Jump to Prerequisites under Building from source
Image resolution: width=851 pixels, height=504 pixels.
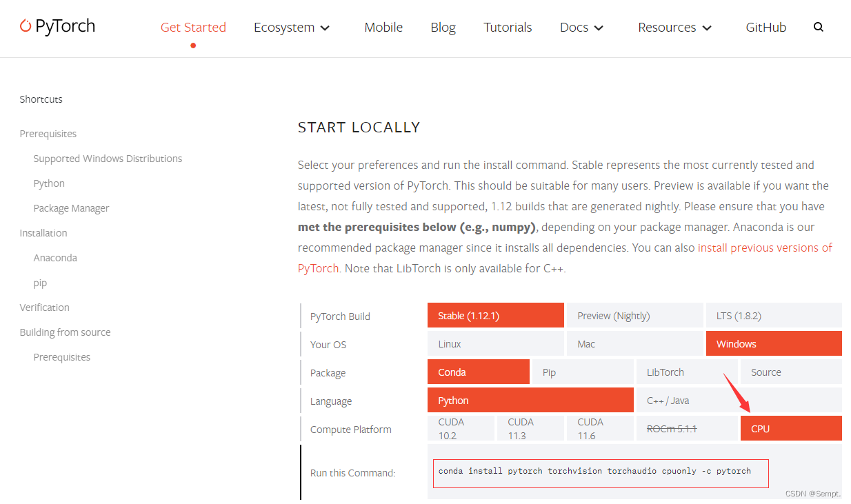point(62,357)
